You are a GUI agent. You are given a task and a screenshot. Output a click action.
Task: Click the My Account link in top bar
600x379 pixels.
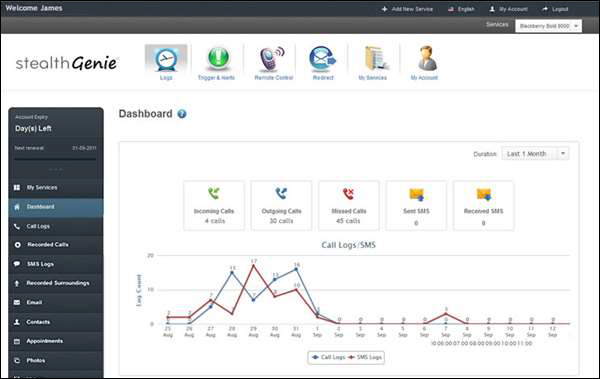[513, 9]
